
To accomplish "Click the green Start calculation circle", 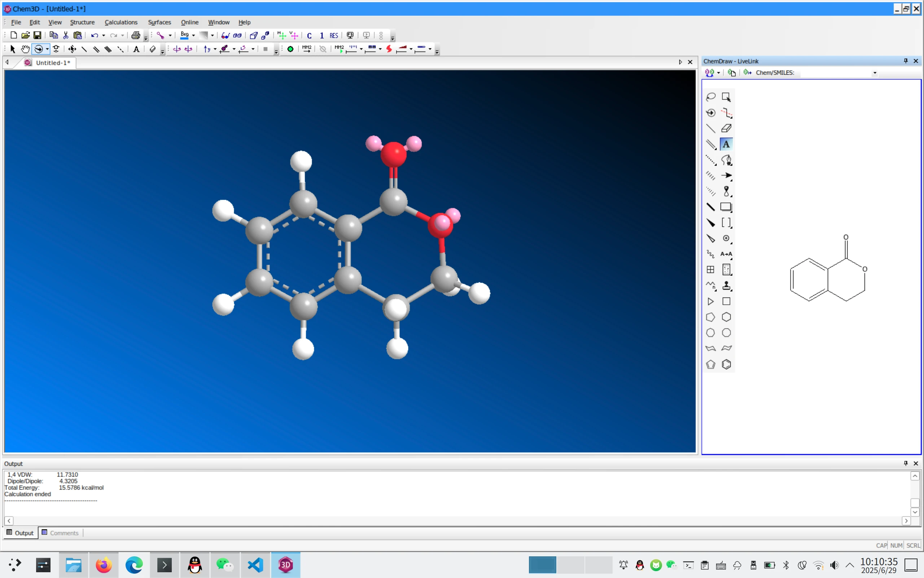I will [x=290, y=49].
